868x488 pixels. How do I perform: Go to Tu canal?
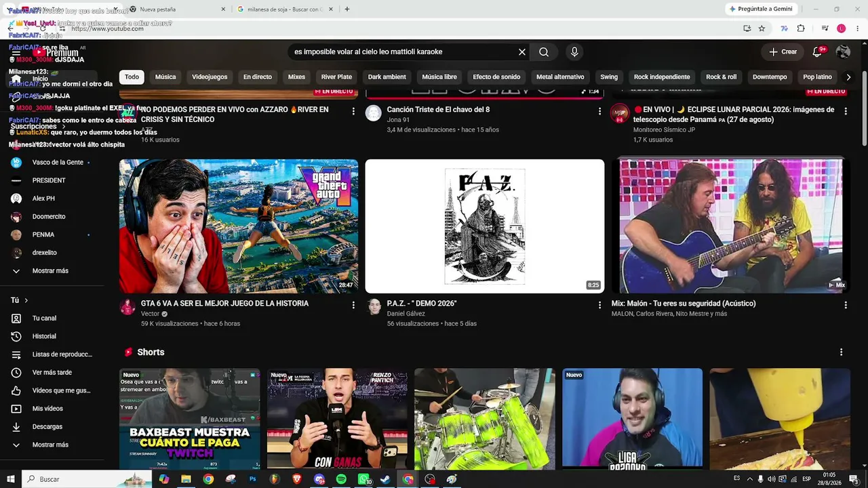pos(44,318)
